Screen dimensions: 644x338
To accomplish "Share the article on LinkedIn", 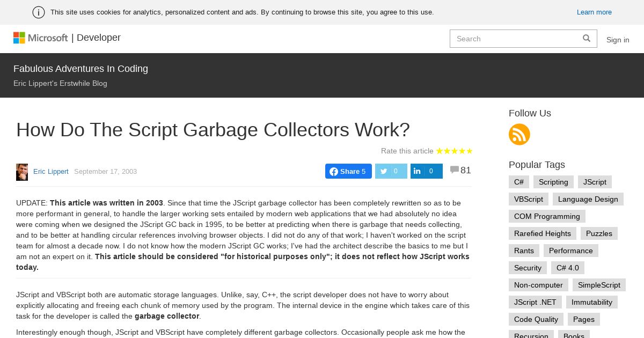I will pyautogui.click(x=427, y=171).
